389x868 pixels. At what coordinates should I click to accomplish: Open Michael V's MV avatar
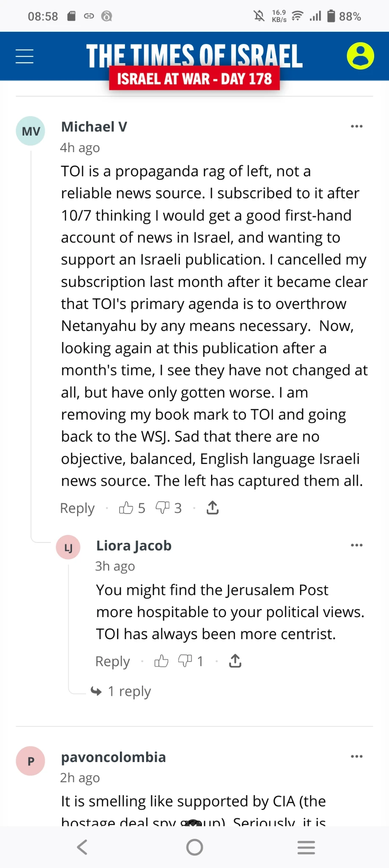[31, 131]
